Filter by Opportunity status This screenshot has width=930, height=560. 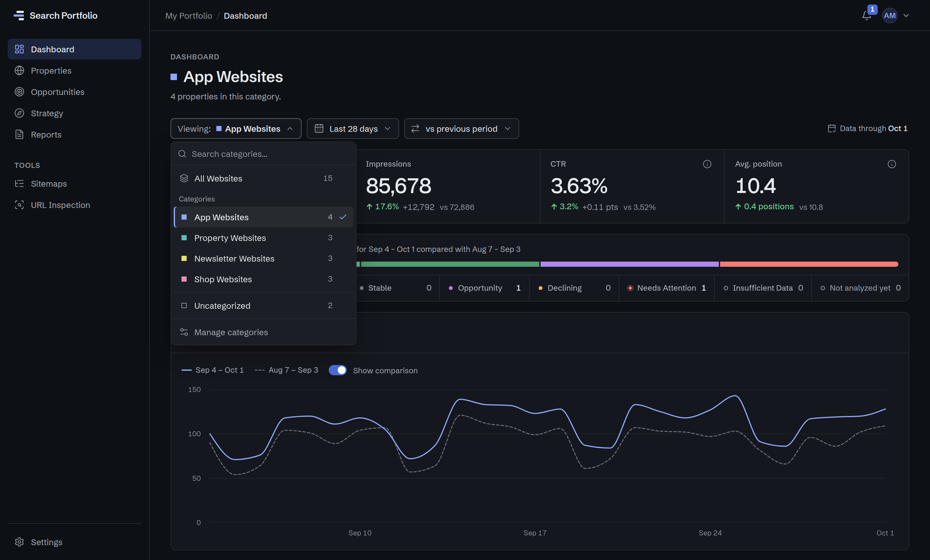[x=484, y=288]
